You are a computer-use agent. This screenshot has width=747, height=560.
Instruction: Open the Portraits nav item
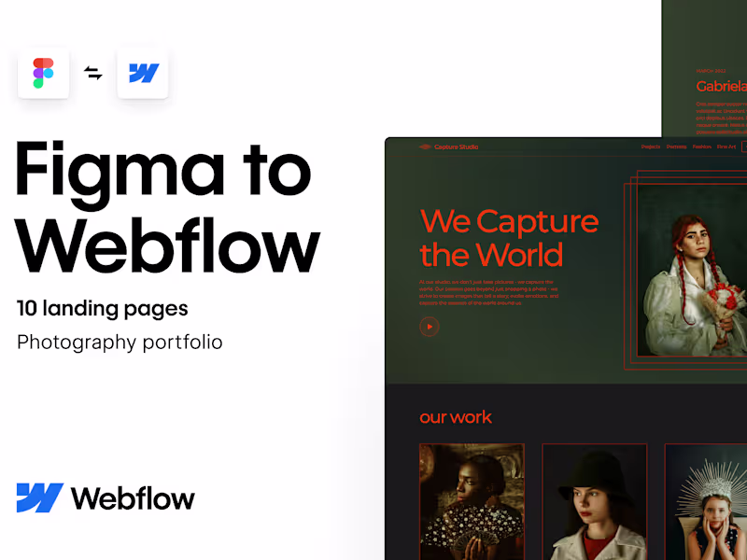pyautogui.click(x=676, y=147)
